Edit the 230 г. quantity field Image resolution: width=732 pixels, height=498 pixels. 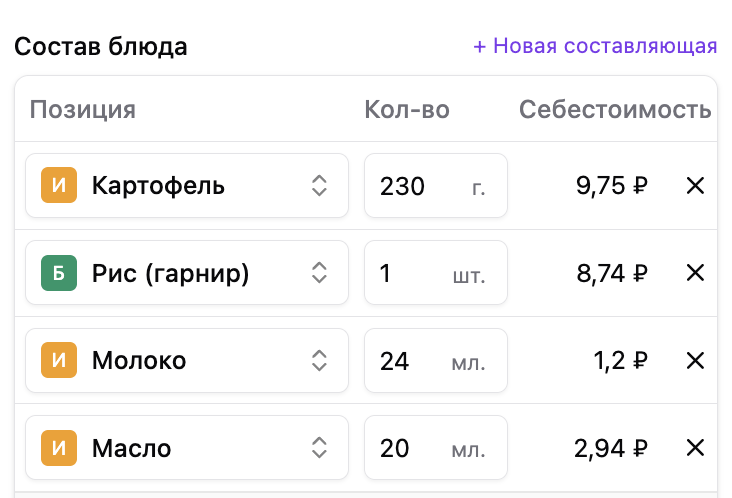(x=436, y=186)
